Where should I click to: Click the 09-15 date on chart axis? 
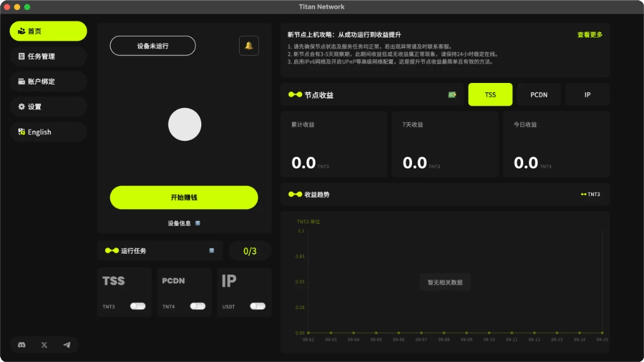(602, 340)
